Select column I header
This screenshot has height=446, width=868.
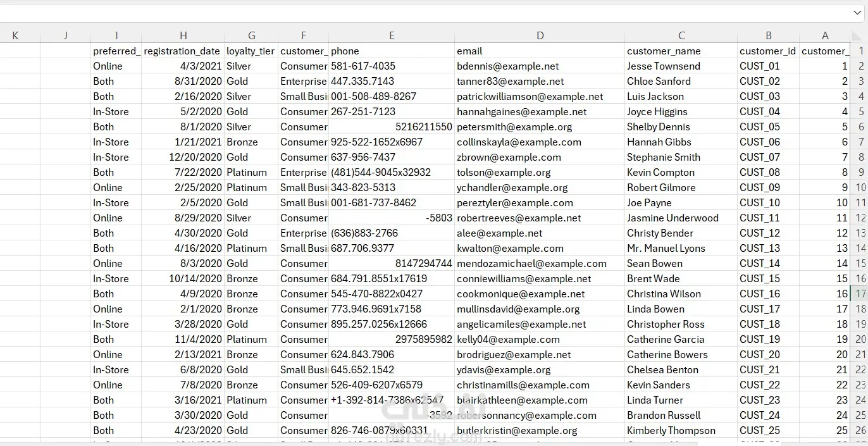[116, 35]
